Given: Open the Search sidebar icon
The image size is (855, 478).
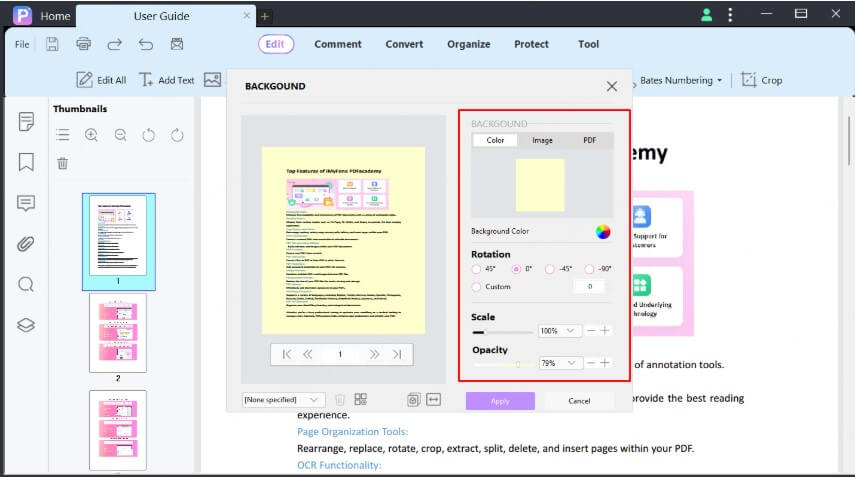Looking at the screenshot, I should click(x=26, y=285).
